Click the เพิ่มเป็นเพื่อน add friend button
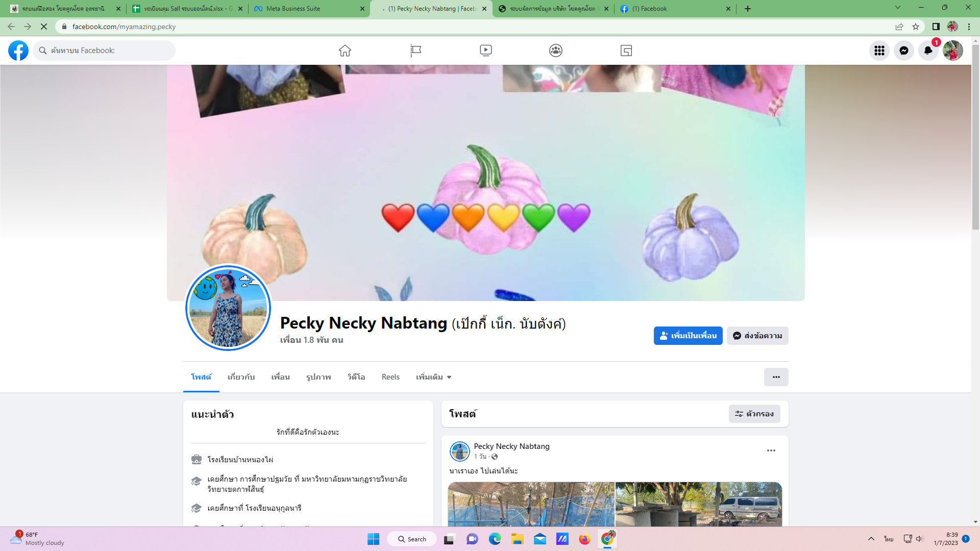The width and height of the screenshot is (980, 551). [688, 336]
